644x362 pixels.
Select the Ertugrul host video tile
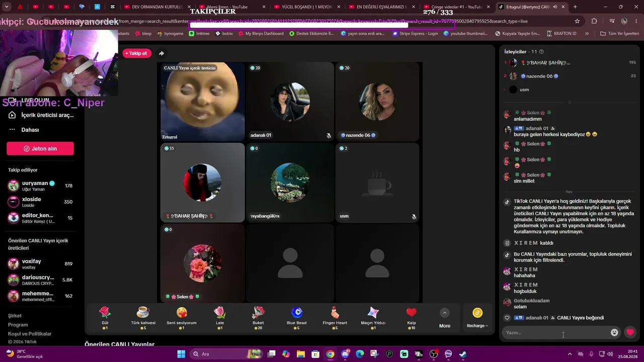[202, 102]
